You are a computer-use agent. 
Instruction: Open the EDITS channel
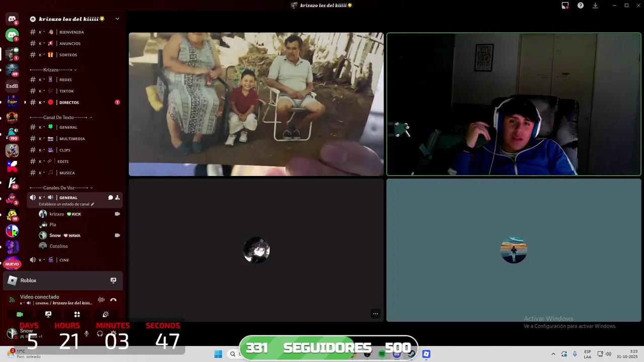74,161
